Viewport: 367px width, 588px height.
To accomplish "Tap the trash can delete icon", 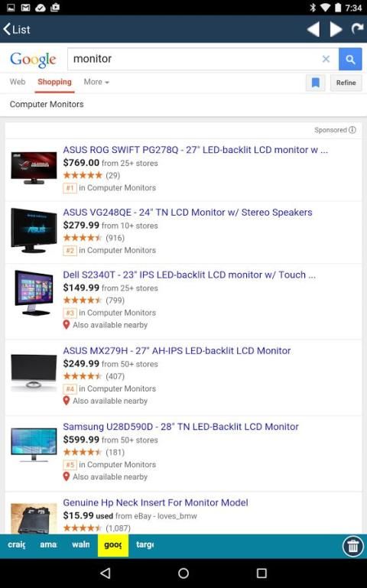I will pyautogui.click(x=352, y=546).
